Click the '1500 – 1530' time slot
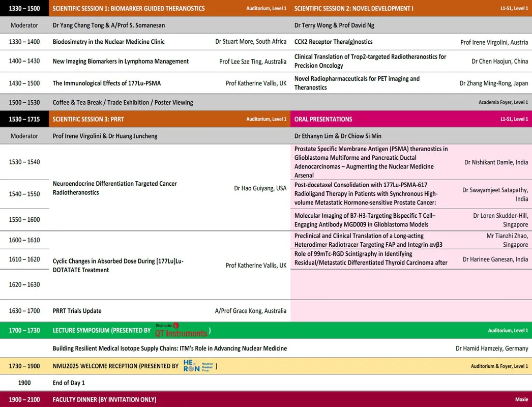 (24, 102)
